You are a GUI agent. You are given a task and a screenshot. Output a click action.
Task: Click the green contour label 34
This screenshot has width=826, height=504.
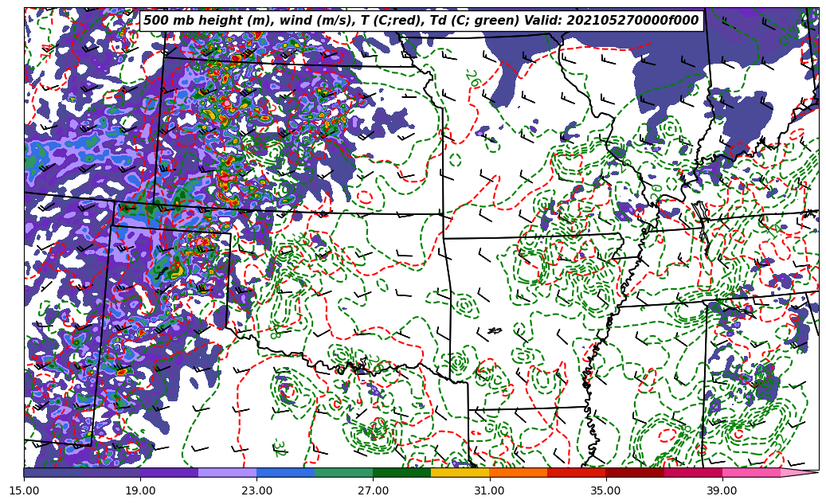coord(278,448)
